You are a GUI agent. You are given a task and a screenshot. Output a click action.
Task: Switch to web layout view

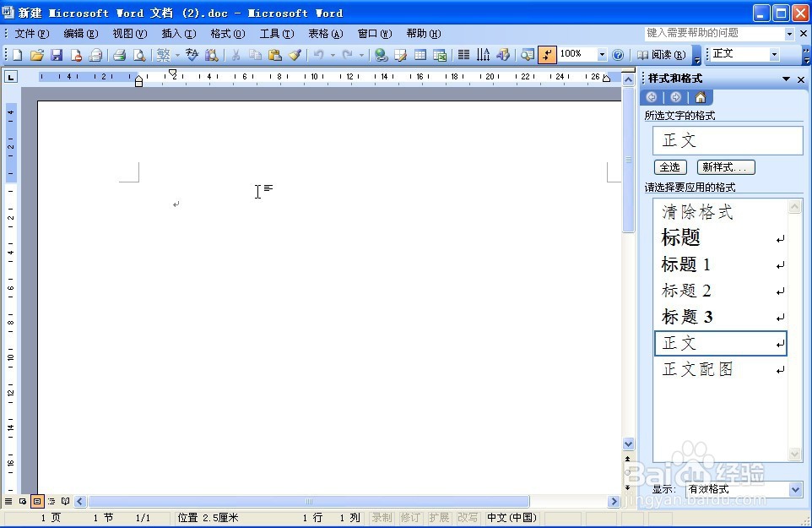23,500
